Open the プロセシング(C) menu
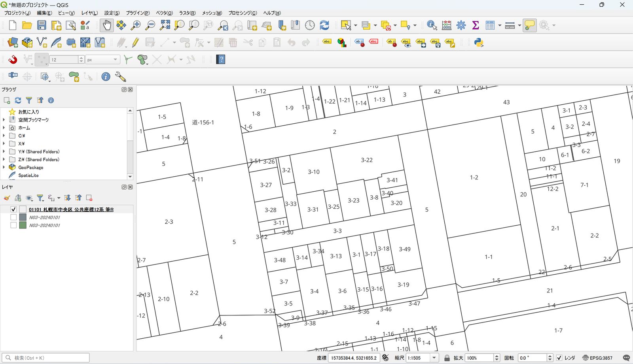This screenshot has height=364, width=633. 243,13
